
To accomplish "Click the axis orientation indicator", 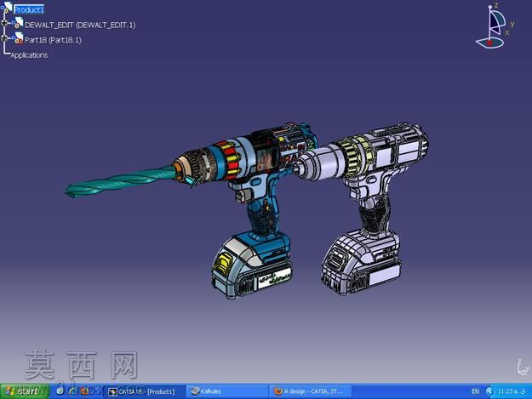I will point(523,368).
